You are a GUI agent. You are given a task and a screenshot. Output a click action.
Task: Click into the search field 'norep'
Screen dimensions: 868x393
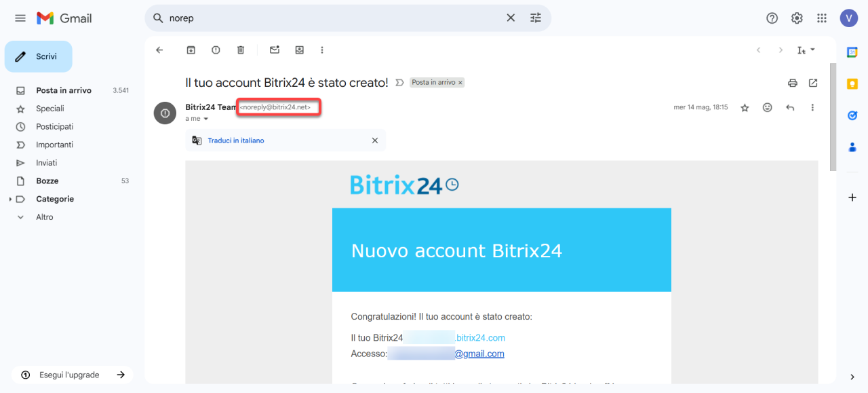pyautogui.click(x=332, y=18)
